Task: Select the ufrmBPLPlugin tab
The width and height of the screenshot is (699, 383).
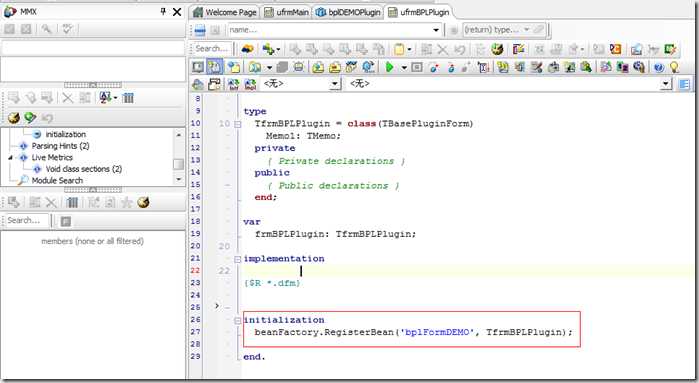Action: (419, 12)
